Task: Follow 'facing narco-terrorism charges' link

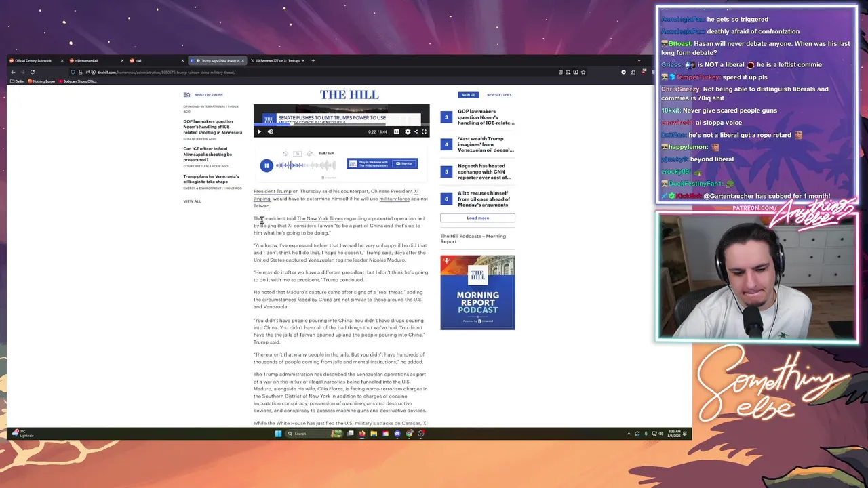Action: pyautogui.click(x=387, y=389)
